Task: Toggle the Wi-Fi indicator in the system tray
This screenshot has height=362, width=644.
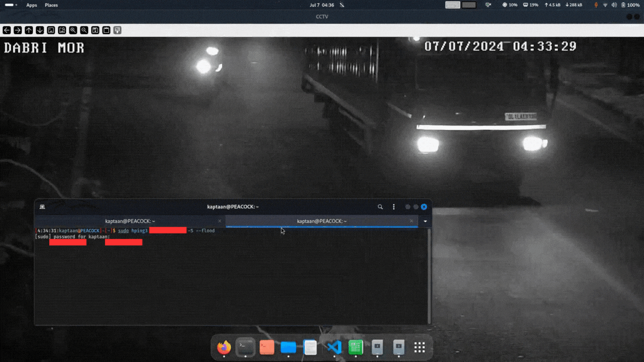Action: pyautogui.click(x=605, y=4)
